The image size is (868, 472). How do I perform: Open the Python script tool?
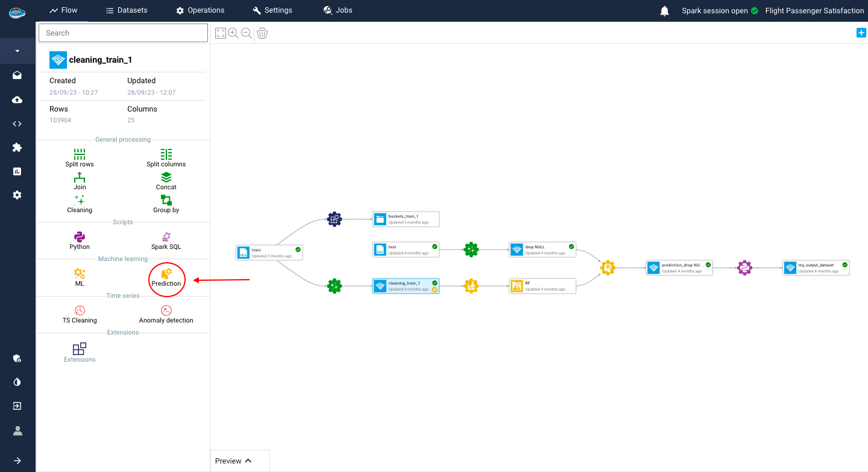80,238
